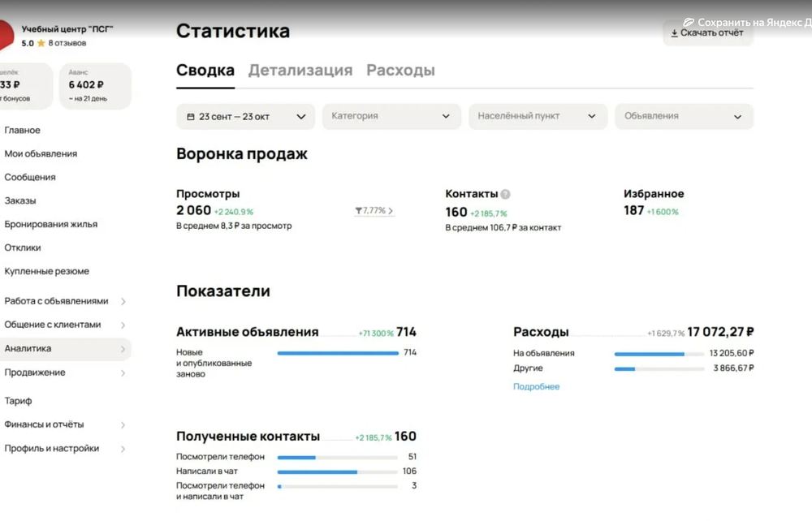Viewport: 812px width, 521px height.
Task: Open Сообщения in sidebar
Action: click(x=29, y=177)
